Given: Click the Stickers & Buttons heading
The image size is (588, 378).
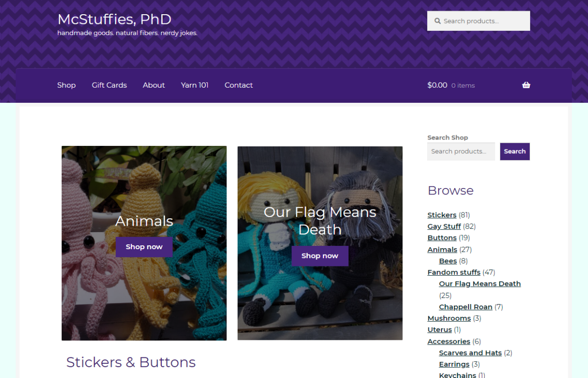Looking at the screenshot, I should click(131, 362).
